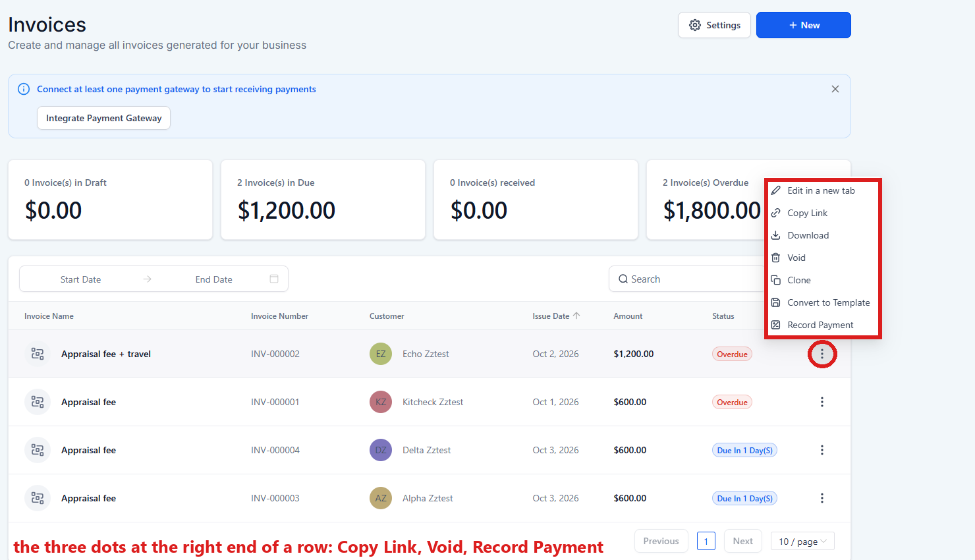Focus the Search invoices box

(x=686, y=279)
